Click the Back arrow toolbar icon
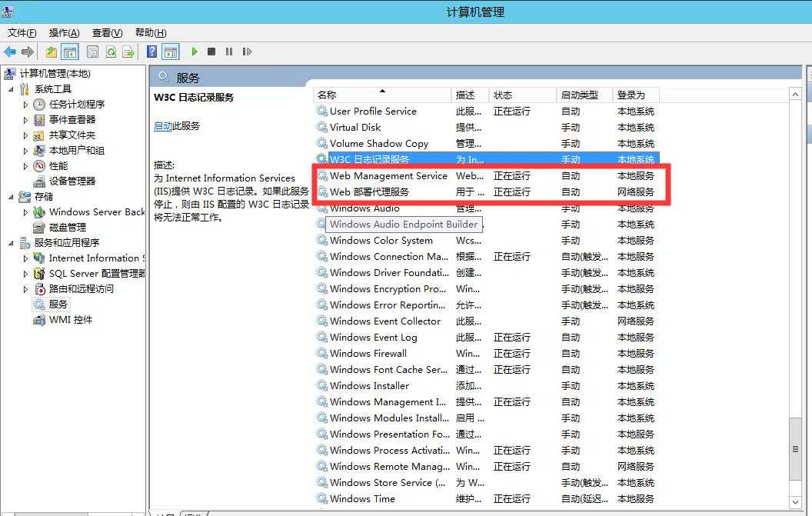The image size is (812, 516). [x=10, y=52]
